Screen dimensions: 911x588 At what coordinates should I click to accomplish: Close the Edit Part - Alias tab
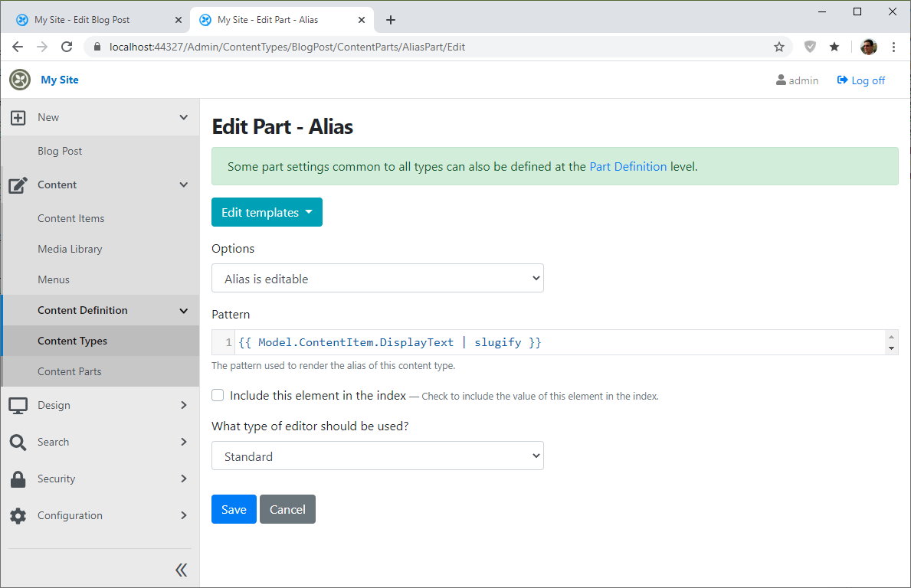point(362,20)
